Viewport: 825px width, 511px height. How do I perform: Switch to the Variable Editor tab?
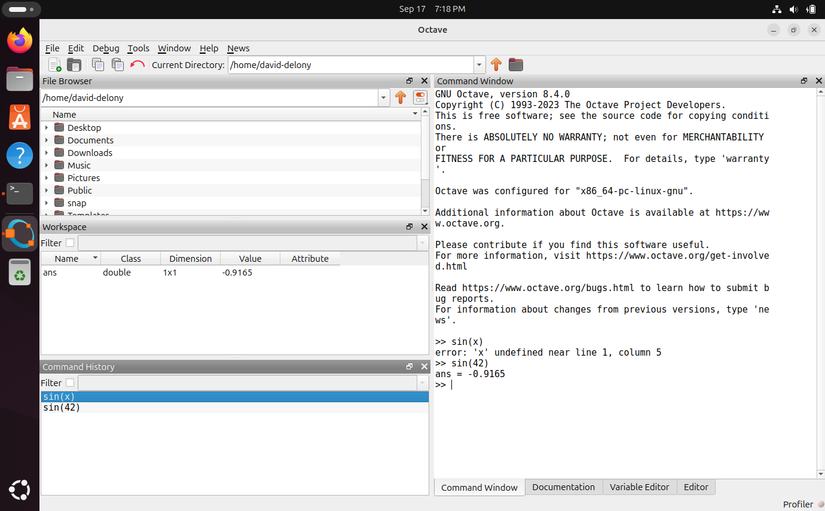(x=639, y=487)
